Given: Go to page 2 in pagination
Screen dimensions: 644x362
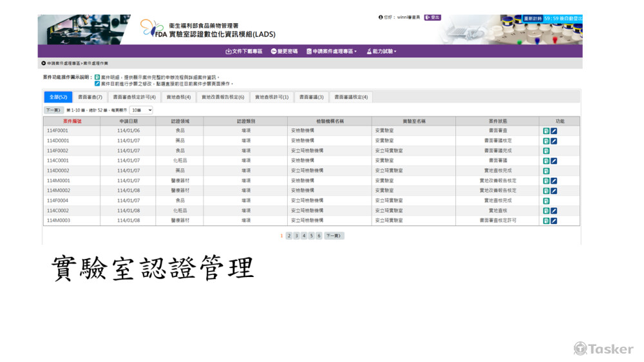Looking at the screenshot, I should coord(289,236).
